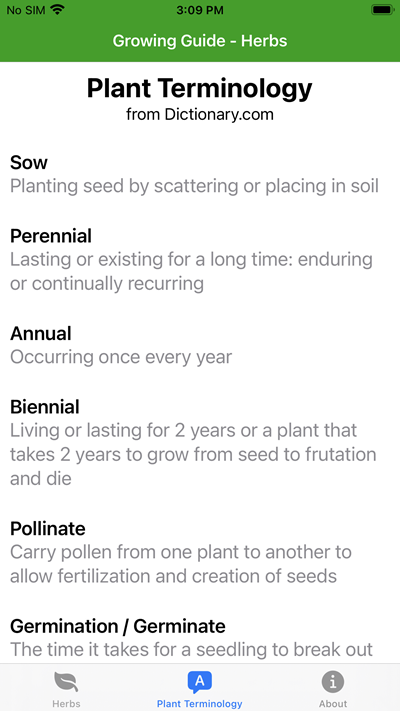Screen dimensions: 400x711
Task: Tap the from Dictionary.com subtitle
Action: 200,114
